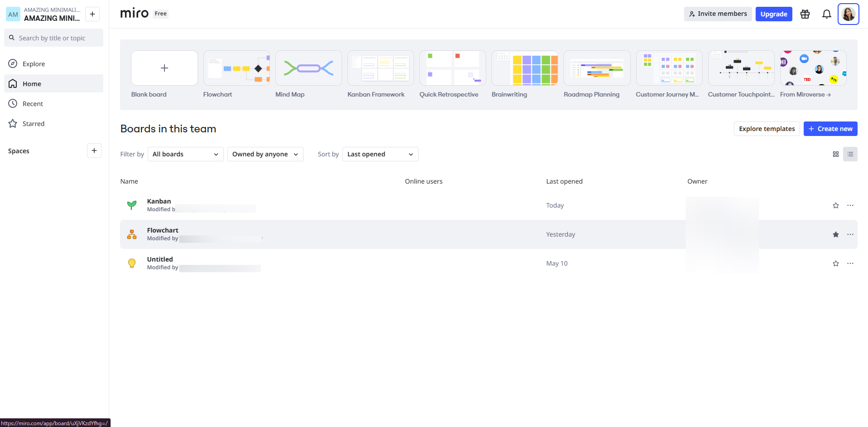Click the Owner column header
Screen dimensions: 868x427
[x=697, y=181]
